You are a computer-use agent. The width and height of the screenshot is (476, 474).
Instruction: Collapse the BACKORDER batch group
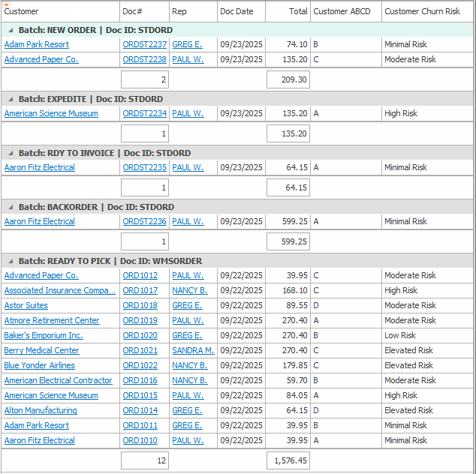(11, 207)
